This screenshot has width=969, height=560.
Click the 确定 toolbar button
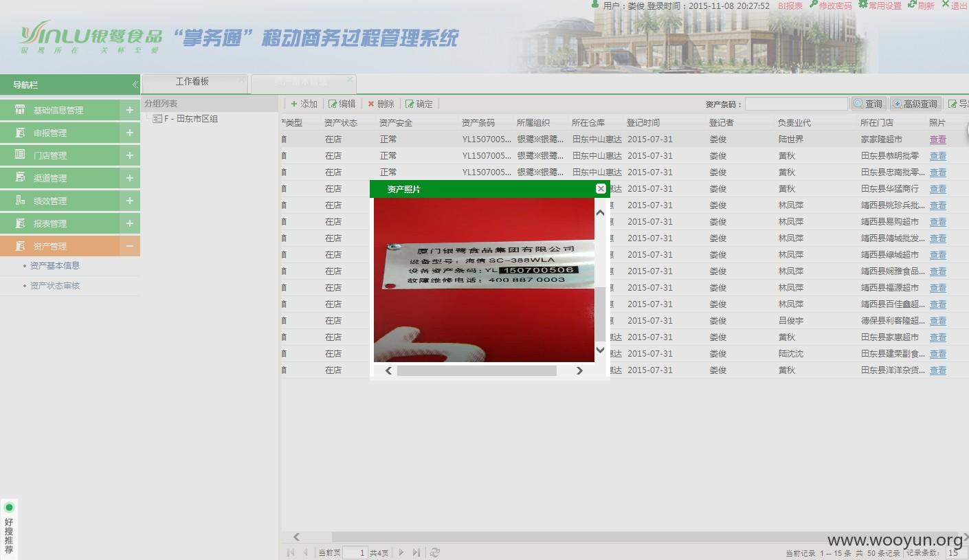click(419, 104)
